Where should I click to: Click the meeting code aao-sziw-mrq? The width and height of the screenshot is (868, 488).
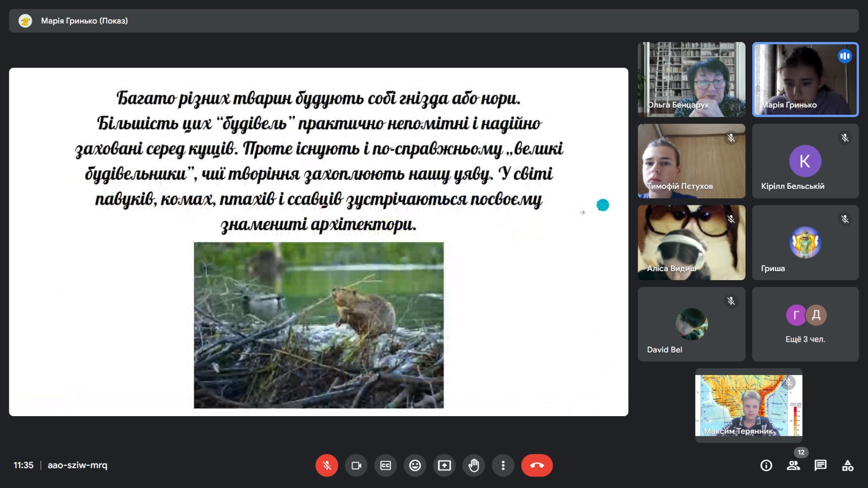tap(78, 465)
